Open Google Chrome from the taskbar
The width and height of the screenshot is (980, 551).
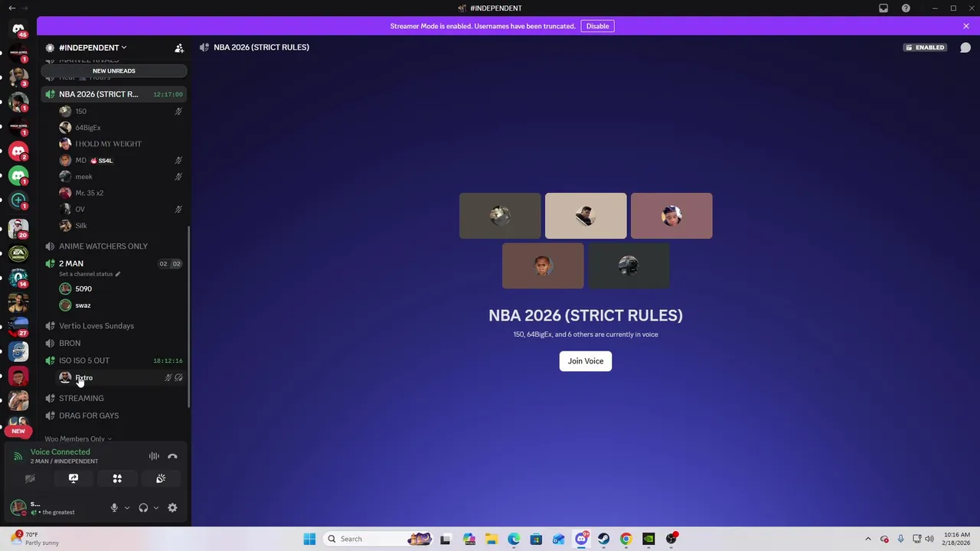click(626, 539)
